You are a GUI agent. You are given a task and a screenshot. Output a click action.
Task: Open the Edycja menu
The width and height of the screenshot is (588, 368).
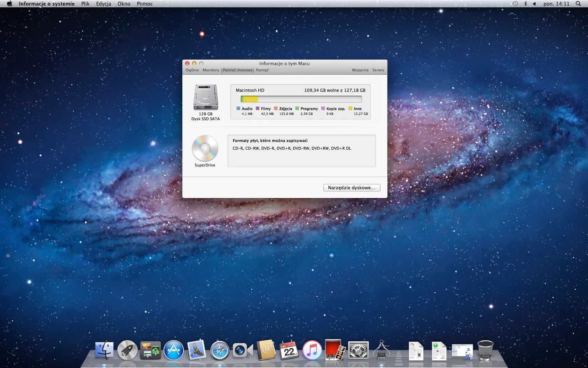pos(104,4)
